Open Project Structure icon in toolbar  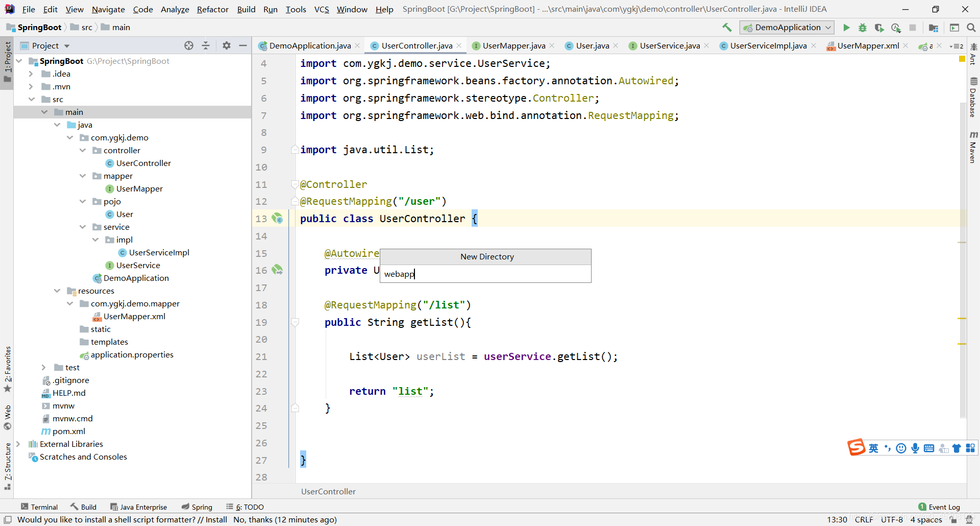click(x=934, y=28)
